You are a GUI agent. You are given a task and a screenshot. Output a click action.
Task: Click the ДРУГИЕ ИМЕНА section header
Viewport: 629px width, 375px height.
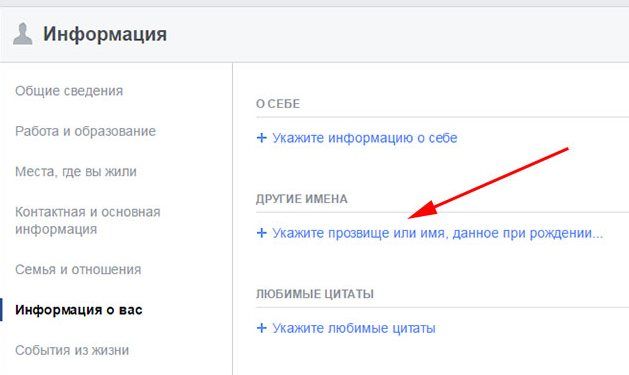point(302,199)
